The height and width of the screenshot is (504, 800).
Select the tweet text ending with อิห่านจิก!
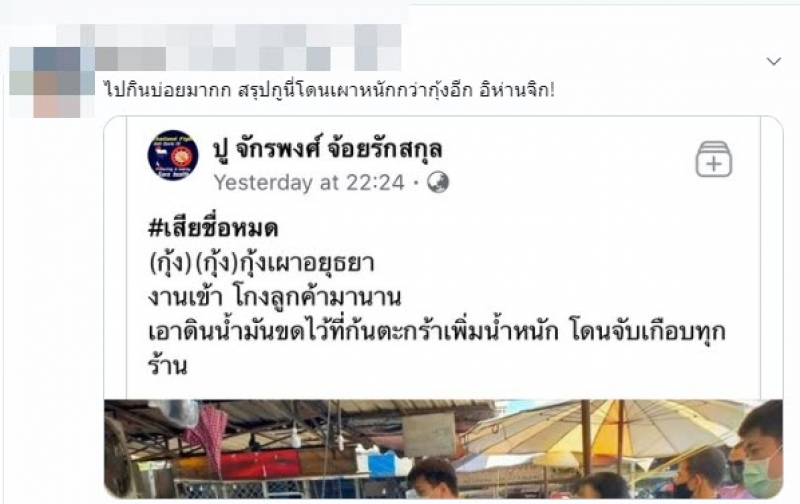(329, 91)
